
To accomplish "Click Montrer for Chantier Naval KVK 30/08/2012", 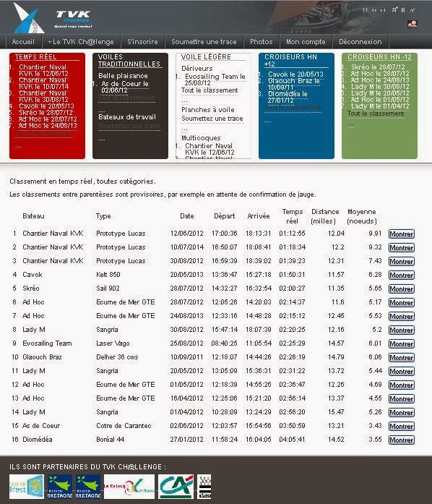I will pos(402,261).
